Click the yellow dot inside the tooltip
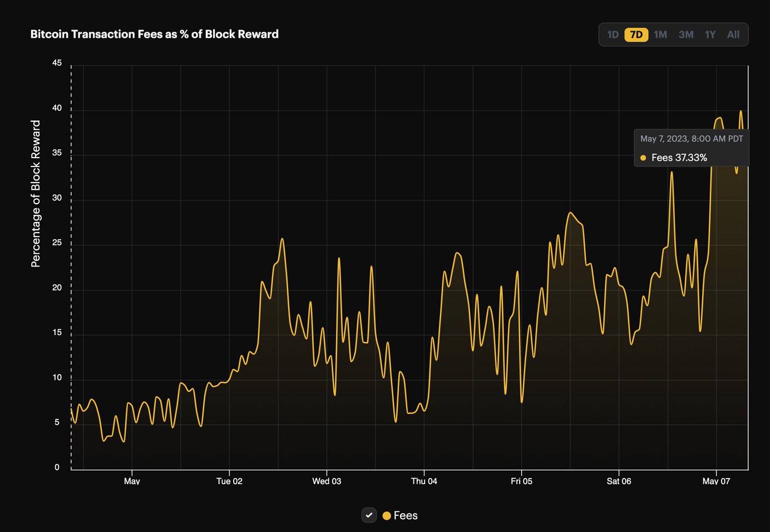770x532 pixels. tap(643, 157)
